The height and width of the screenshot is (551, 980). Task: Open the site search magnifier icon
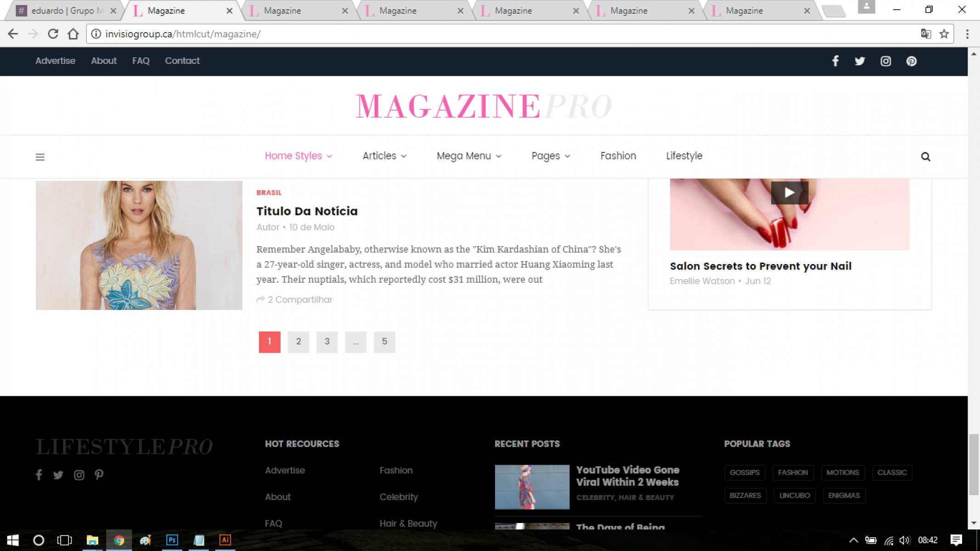point(925,157)
